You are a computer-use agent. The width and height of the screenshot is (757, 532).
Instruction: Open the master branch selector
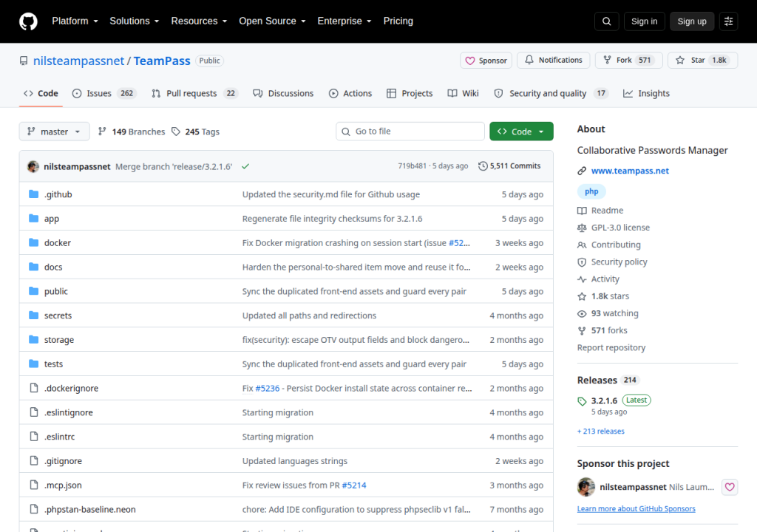[54, 132]
